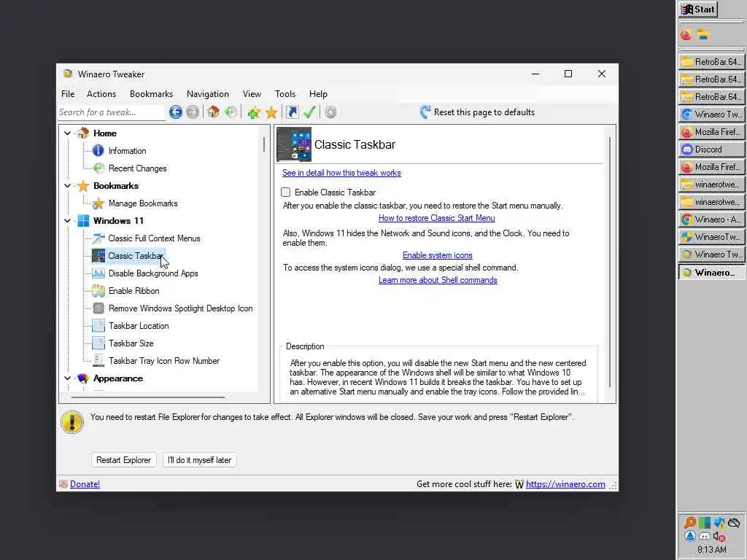Image resolution: width=747 pixels, height=560 pixels.
Task: Open the winaero.com link in status bar
Action: (x=565, y=484)
